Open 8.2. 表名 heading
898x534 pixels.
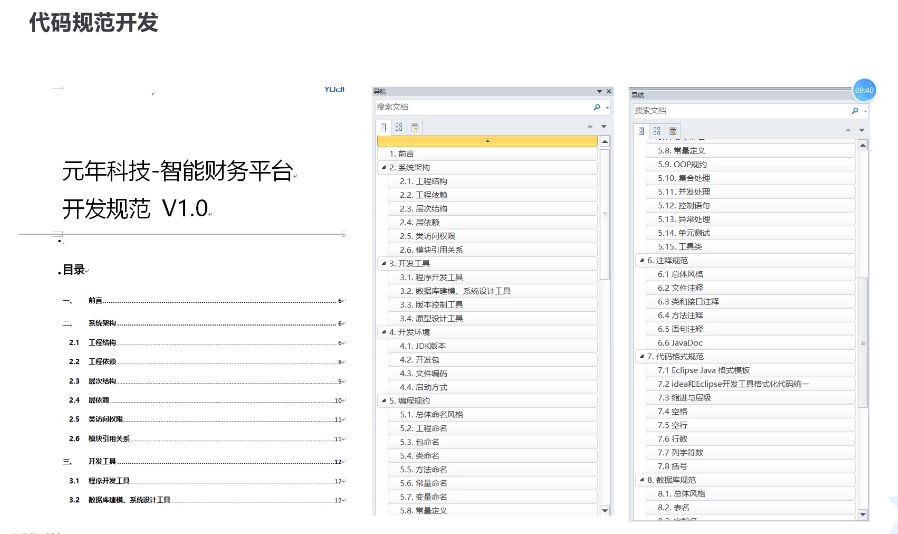pyautogui.click(x=751, y=508)
